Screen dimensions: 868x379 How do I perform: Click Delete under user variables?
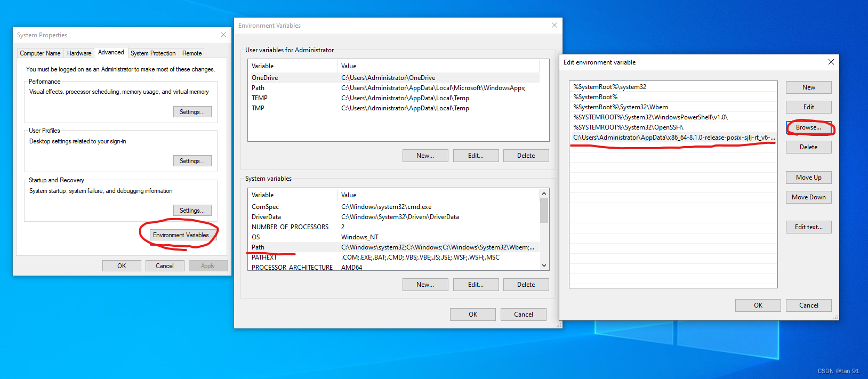point(526,156)
